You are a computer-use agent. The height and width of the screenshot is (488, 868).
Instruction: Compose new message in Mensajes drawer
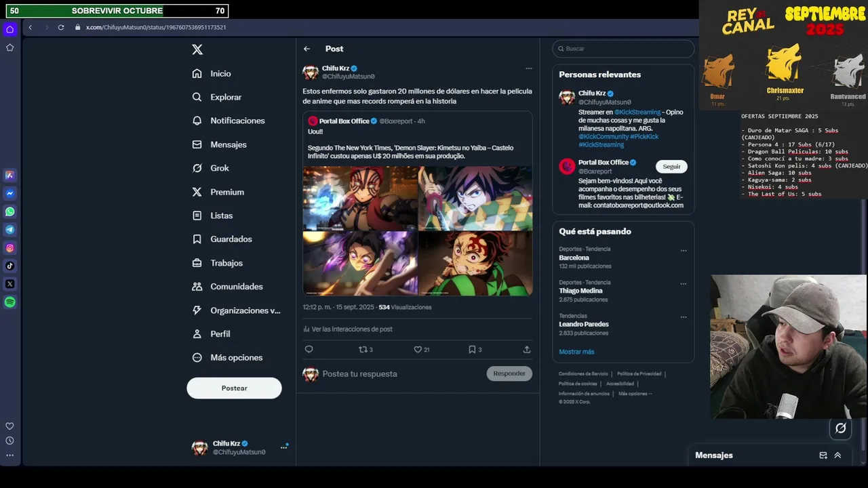823,455
